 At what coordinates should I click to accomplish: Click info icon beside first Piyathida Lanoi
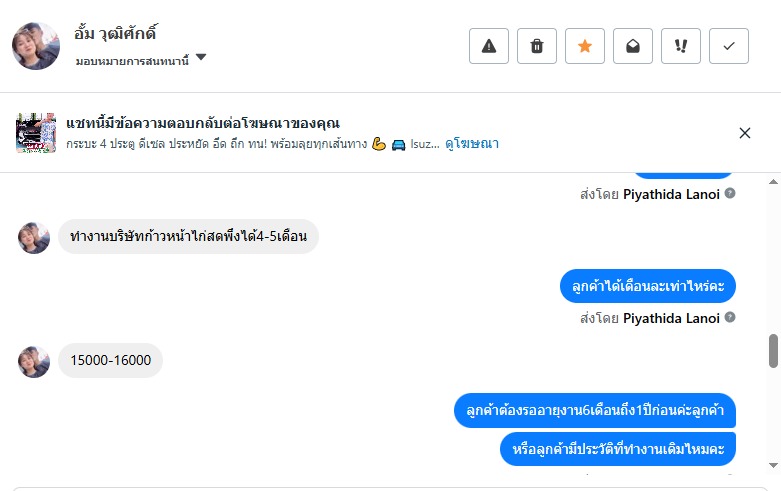click(730, 193)
